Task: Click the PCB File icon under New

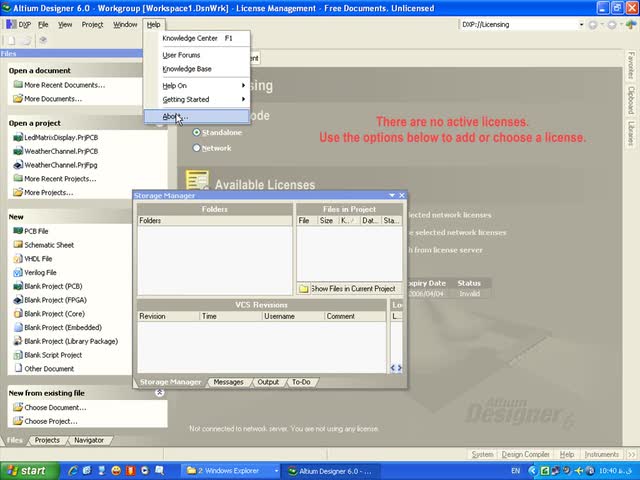Action: 18,231
